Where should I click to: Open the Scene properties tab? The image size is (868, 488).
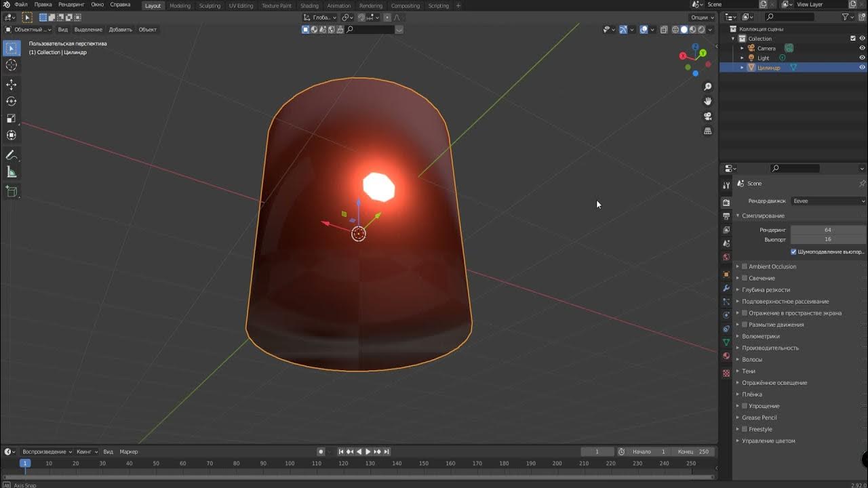click(726, 243)
